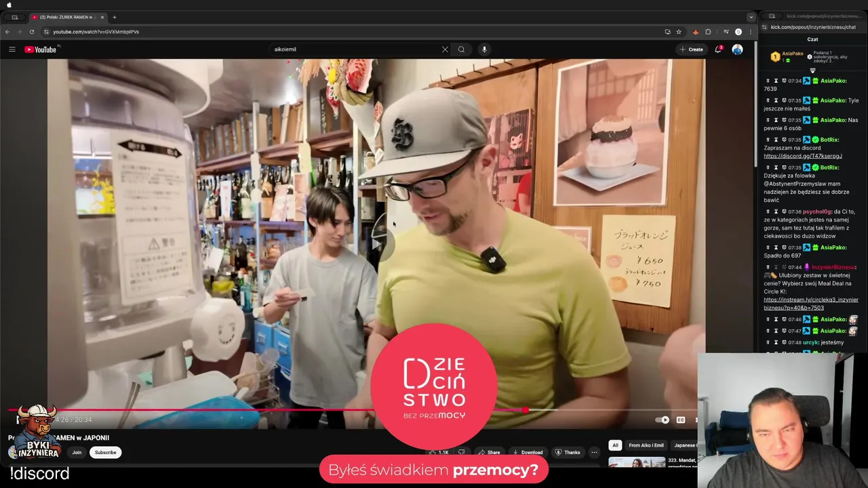
Task: Click AsiaPako username on the 7639 message
Action: [833, 81]
